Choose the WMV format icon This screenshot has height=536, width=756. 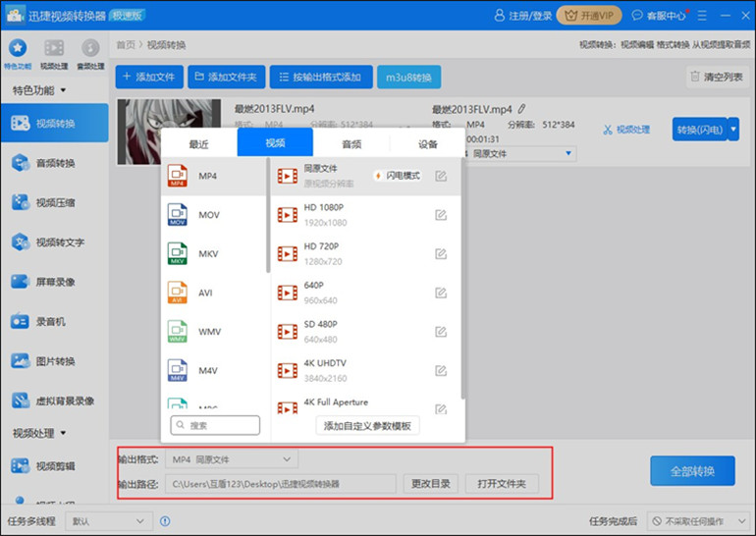[x=178, y=332]
